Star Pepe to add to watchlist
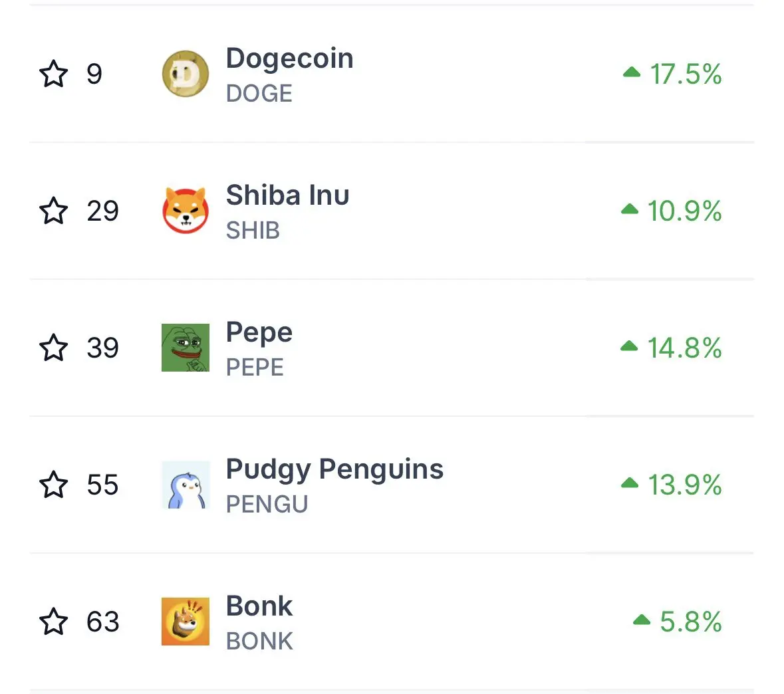 coord(53,348)
